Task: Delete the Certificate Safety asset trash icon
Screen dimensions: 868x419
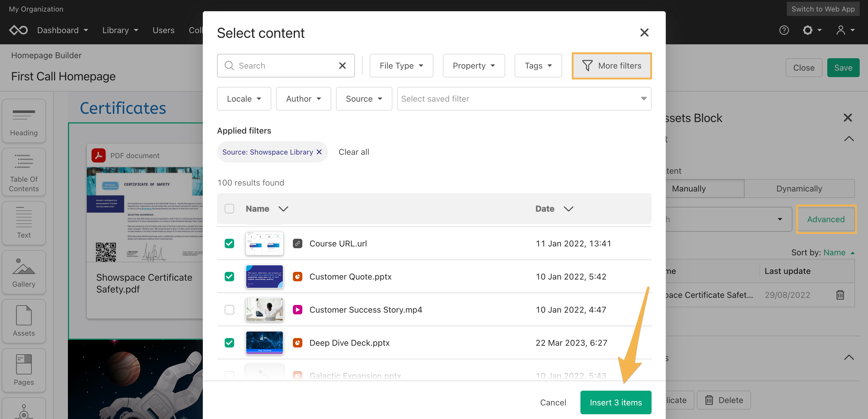Action: (840, 295)
